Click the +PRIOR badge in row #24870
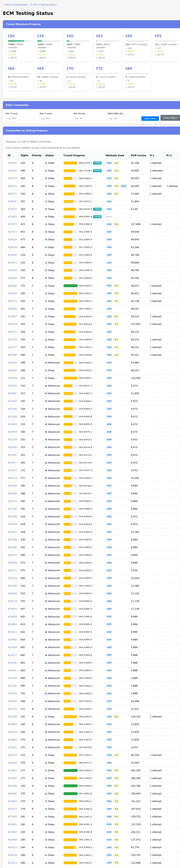180x868 pixels. [97, 171]
